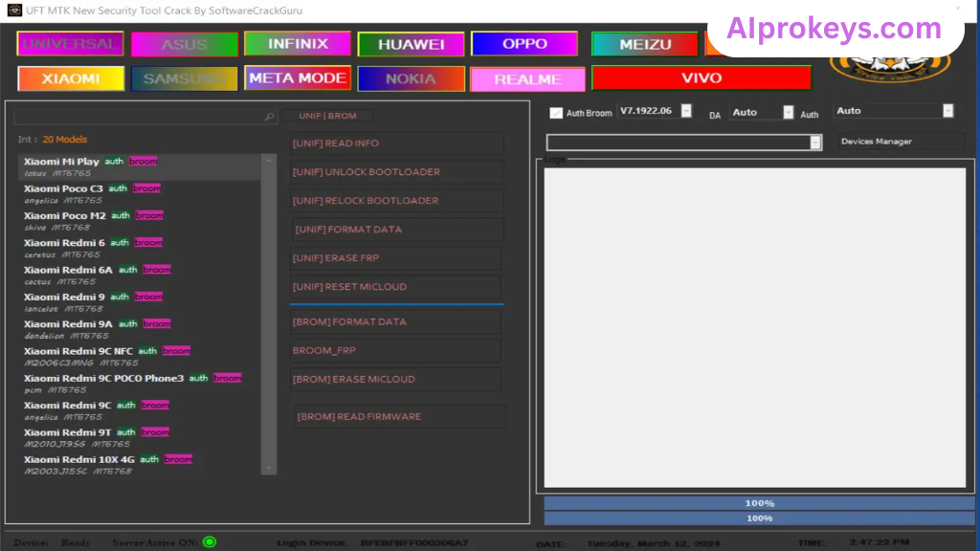Toggle the Auth Broom checkbox
Screen dimensions: 980x551
556,113
